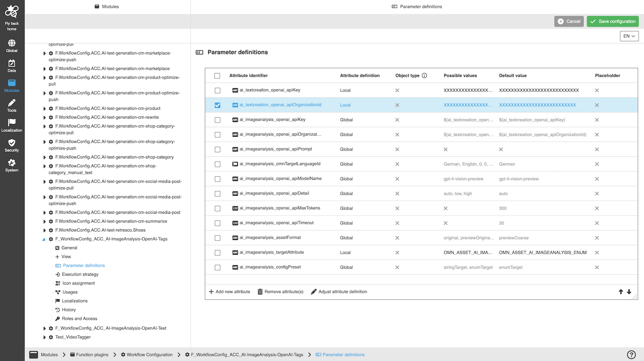Toggle the select-all header checkbox
The width and height of the screenshot is (644, 361).
[217, 76]
